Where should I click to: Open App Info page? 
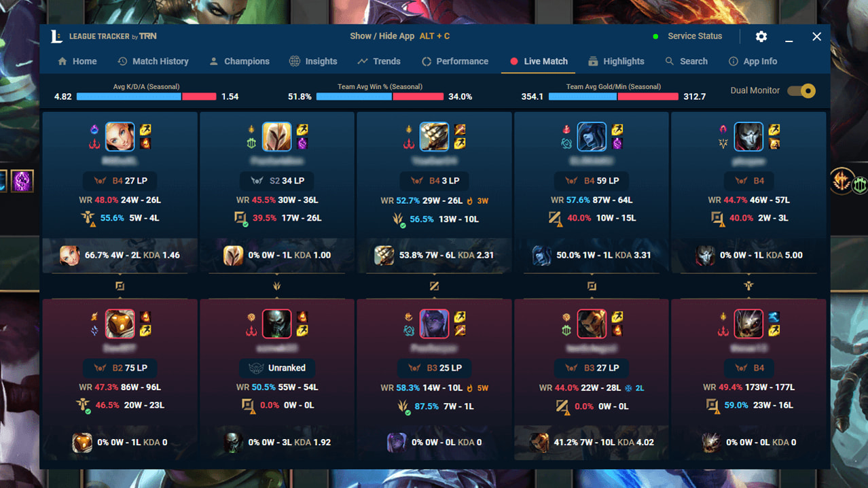pos(753,61)
